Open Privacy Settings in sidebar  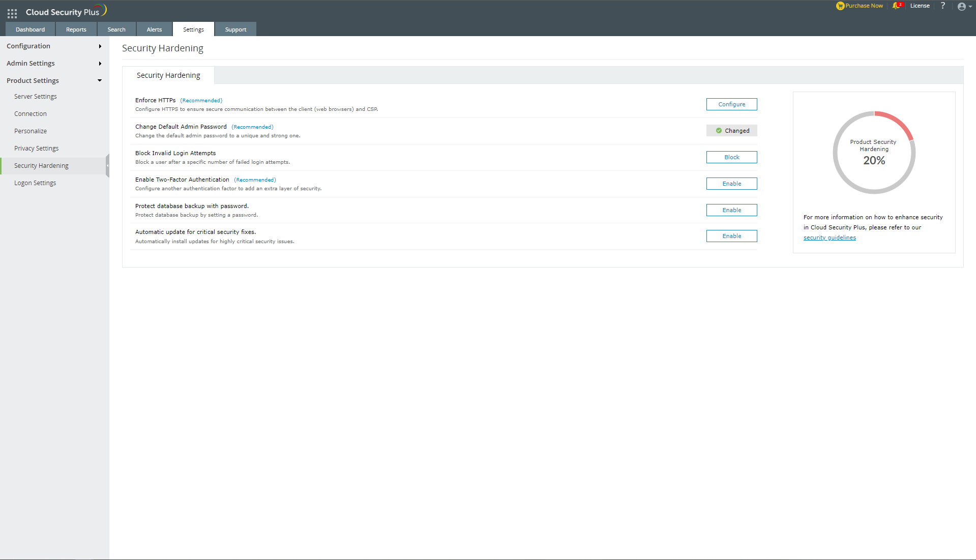pyautogui.click(x=37, y=149)
